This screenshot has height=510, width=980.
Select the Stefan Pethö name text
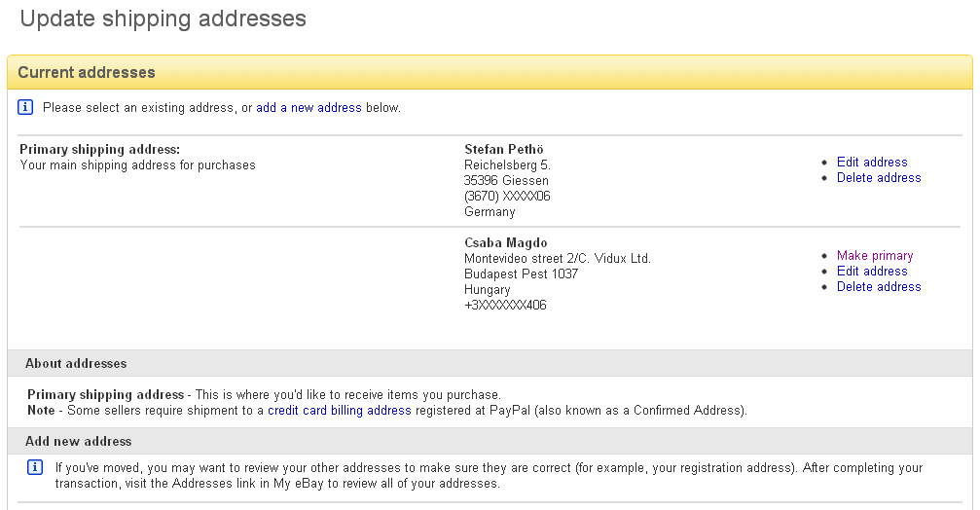(504, 150)
